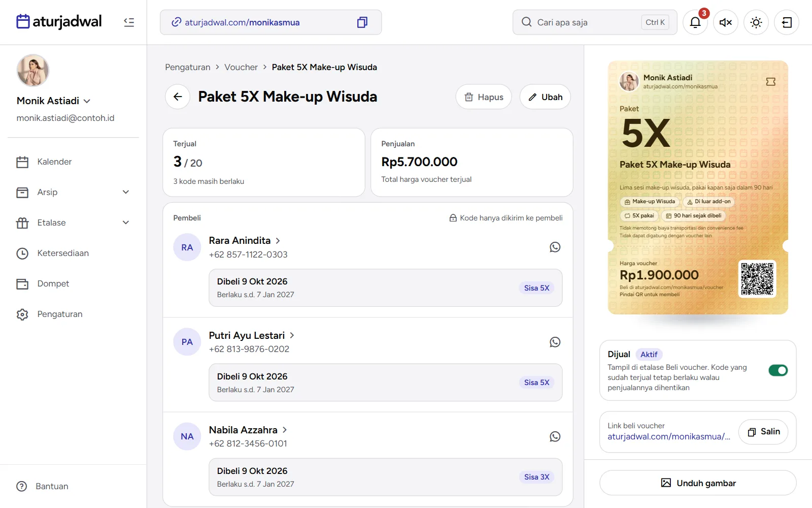
Task: Open Putri Ayu Lestari's voucher code card
Action: 386,383
